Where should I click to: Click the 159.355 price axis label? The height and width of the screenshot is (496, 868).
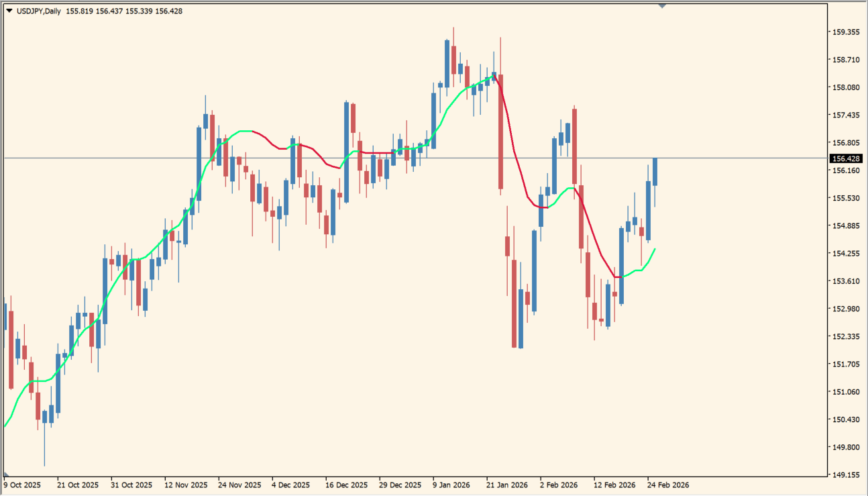[x=846, y=32]
